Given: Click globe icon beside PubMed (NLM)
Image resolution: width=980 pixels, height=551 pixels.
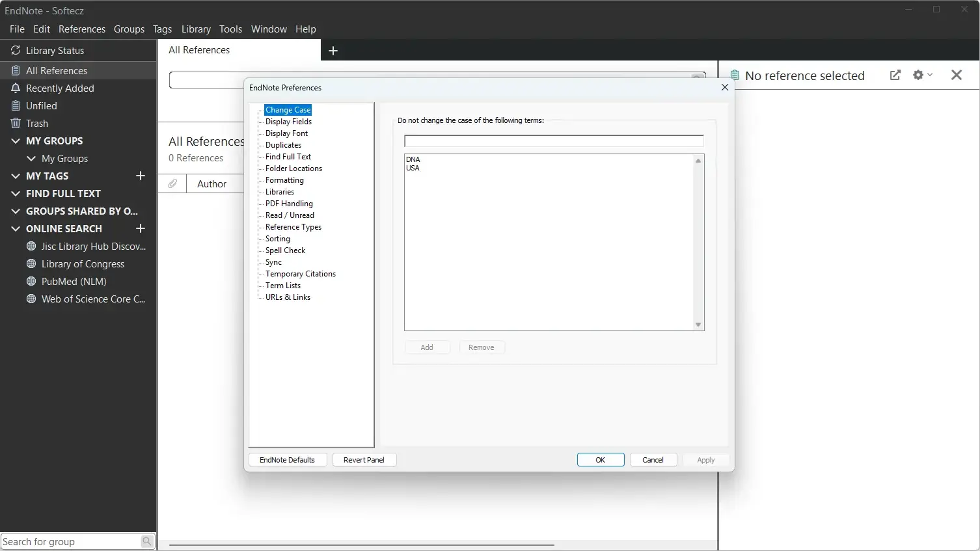Looking at the screenshot, I should [x=31, y=281].
